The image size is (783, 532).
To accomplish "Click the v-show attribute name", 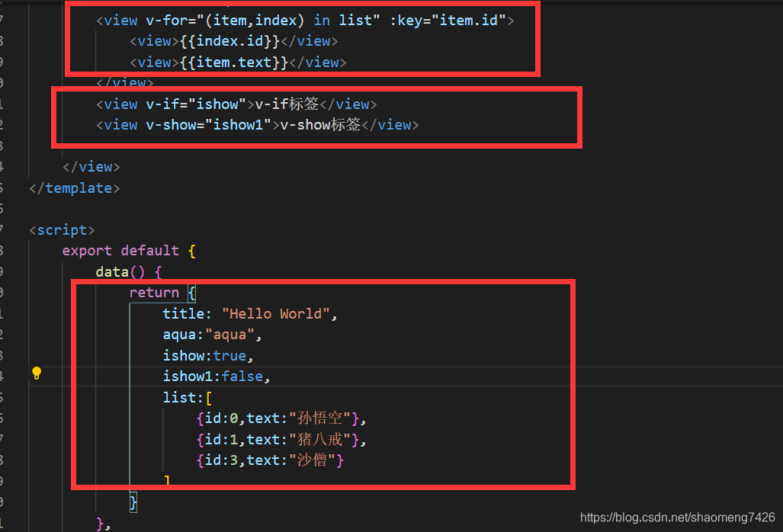I will (x=172, y=125).
